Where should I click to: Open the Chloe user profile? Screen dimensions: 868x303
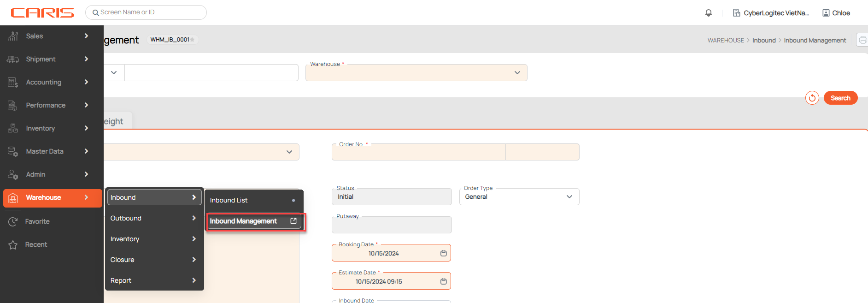click(x=836, y=13)
